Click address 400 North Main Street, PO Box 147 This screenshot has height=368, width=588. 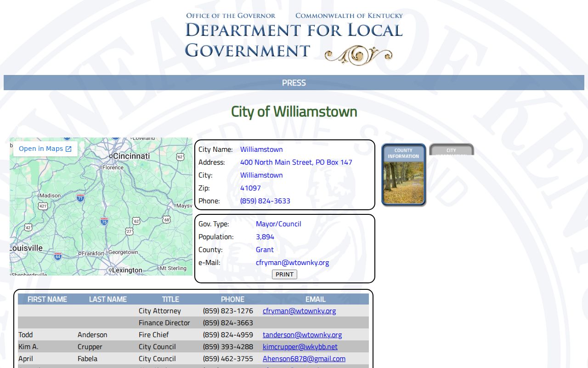[296, 162]
